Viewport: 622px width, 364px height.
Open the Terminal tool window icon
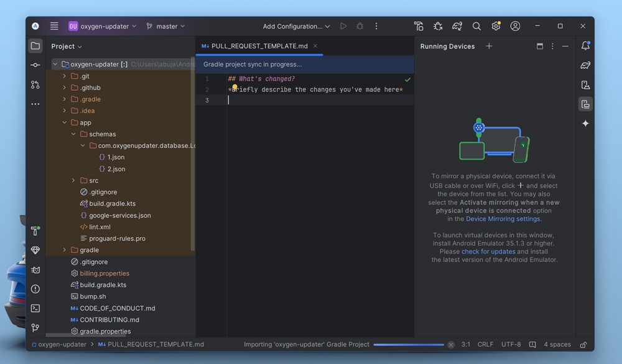coord(35,308)
